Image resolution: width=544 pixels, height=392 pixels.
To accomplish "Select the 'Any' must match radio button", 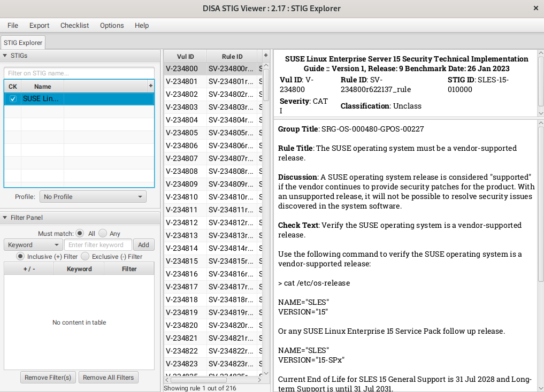I will pos(103,233).
